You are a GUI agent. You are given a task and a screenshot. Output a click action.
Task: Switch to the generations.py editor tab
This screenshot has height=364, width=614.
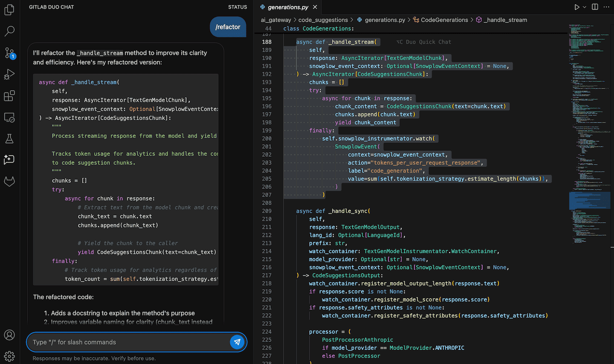coord(288,7)
